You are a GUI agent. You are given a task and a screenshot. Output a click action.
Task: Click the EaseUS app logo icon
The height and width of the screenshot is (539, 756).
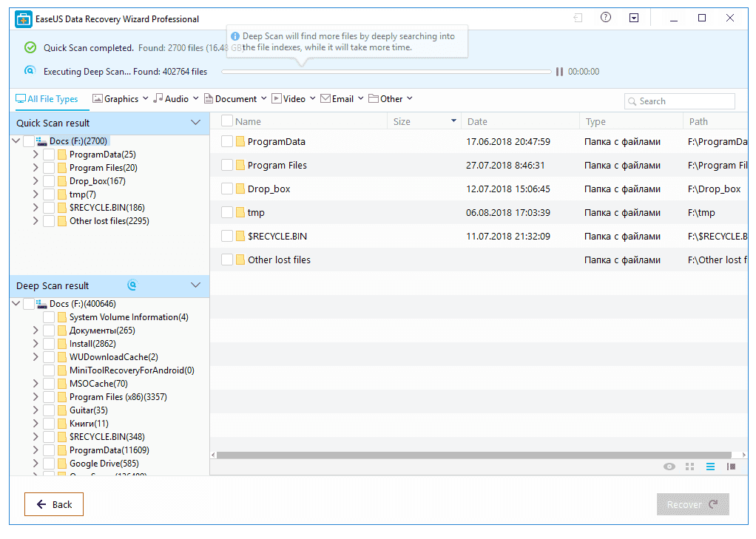23,19
